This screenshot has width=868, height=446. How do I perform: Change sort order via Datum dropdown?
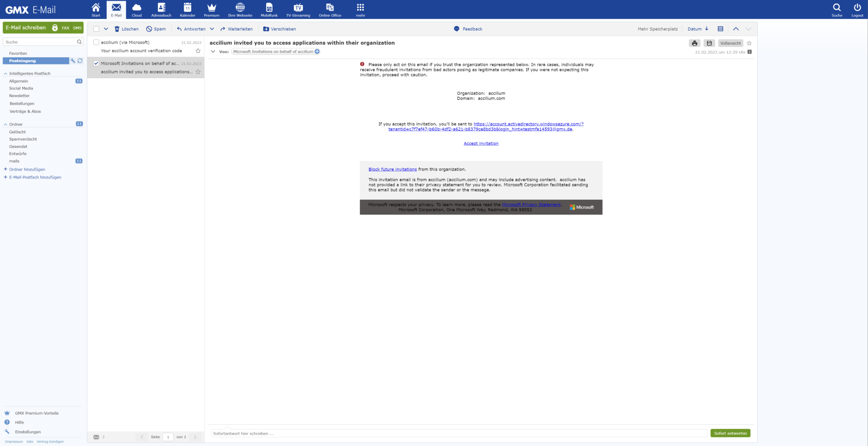[x=698, y=29]
